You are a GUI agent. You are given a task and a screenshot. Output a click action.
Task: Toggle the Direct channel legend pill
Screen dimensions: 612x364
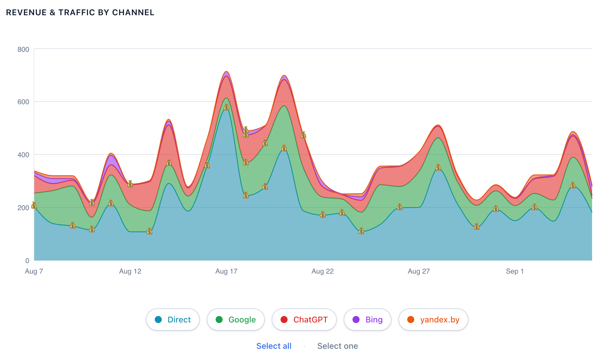(x=173, y=320)
